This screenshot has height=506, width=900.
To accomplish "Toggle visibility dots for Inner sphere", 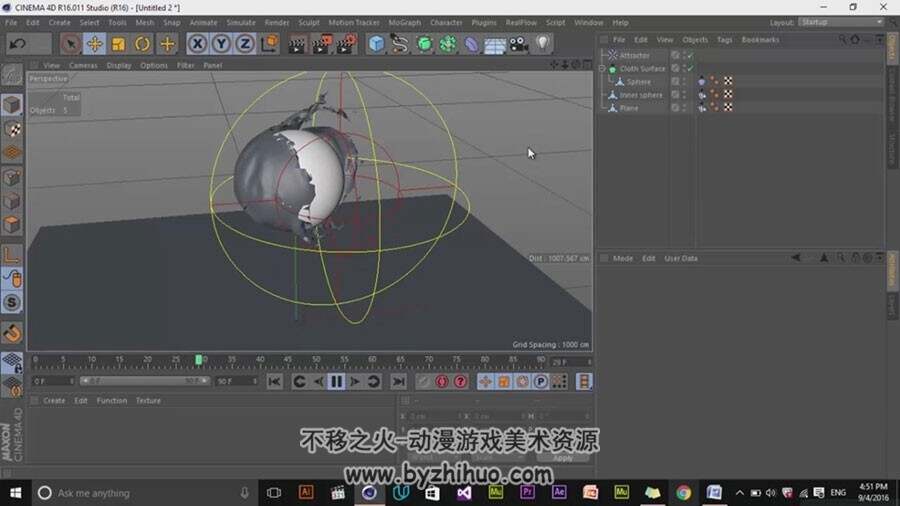I will coord(684,95).
